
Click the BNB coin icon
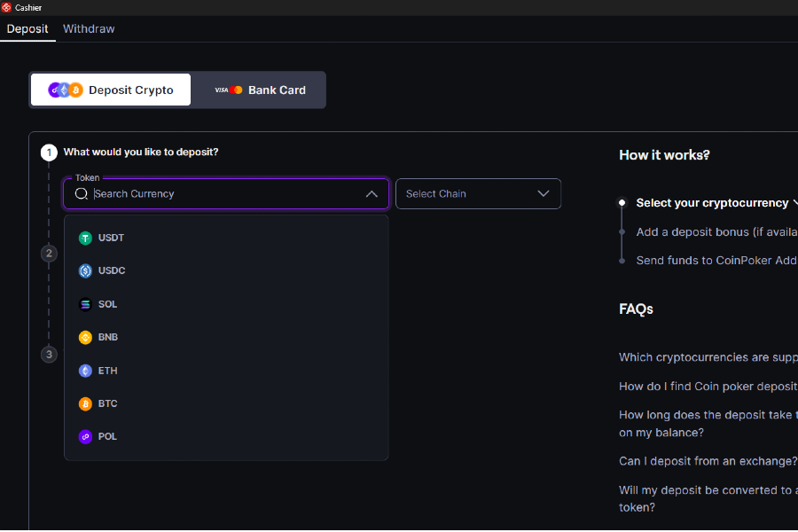85,337
